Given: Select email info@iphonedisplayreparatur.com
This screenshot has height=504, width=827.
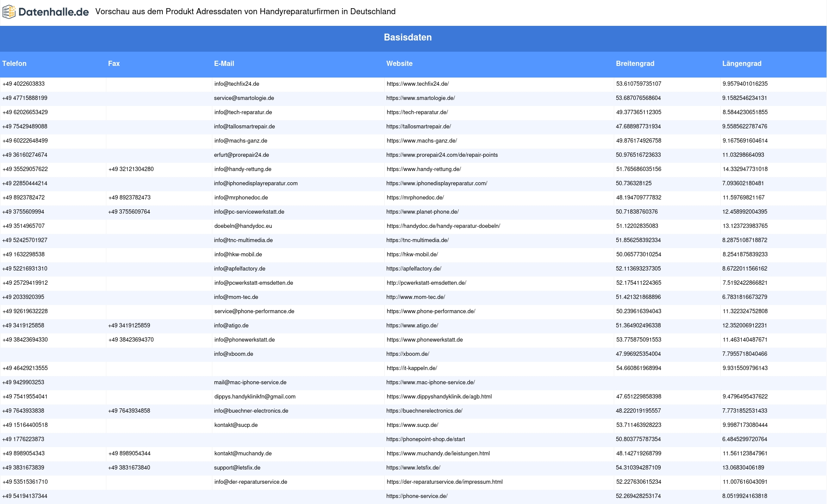Looking at the screenshot, I should pos(256,184).
